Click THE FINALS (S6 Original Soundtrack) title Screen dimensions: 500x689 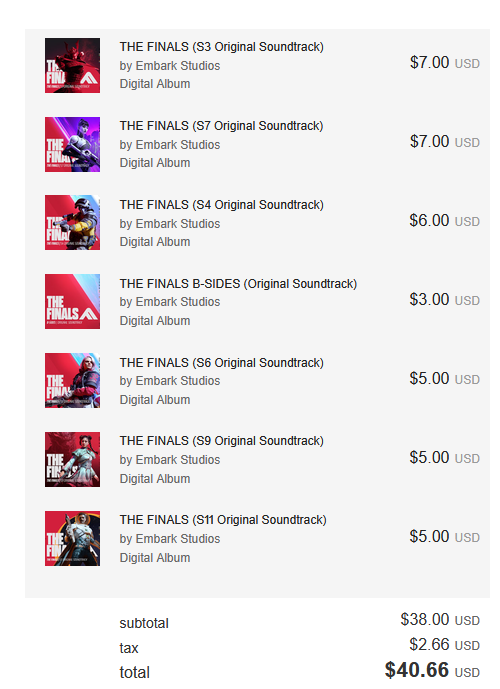click(x=221, y=363)
